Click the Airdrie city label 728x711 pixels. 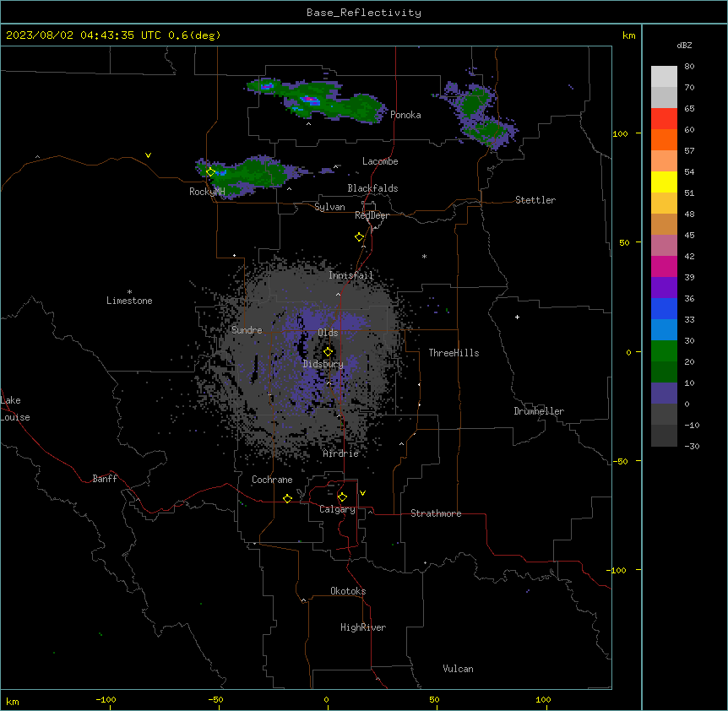click(341, 453)
